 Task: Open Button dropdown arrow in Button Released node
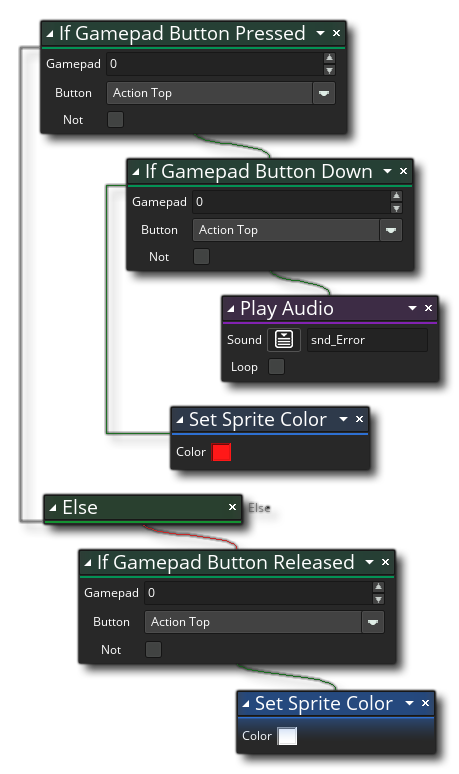click(x=373, y=622)
